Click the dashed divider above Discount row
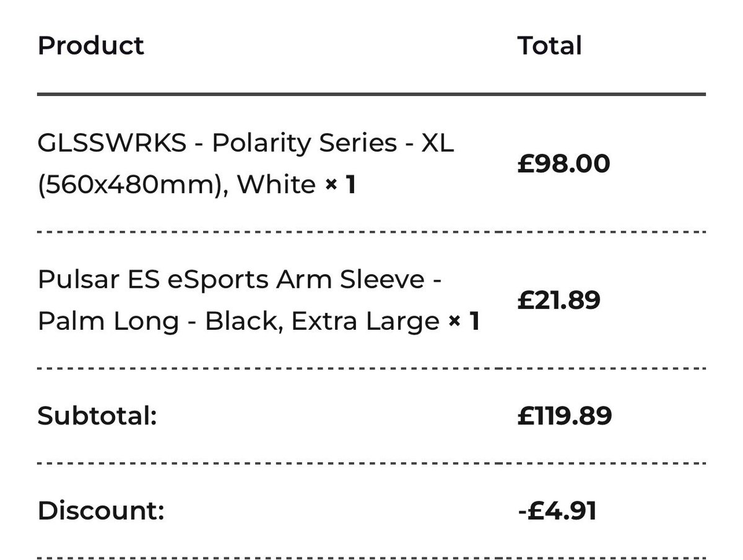 pyautogui.click(x=371, y=463)
